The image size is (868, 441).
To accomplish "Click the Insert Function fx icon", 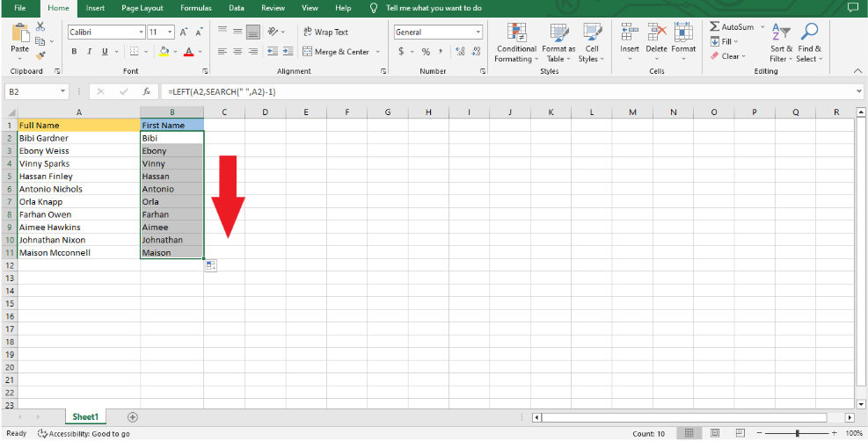I will [142, 91].
